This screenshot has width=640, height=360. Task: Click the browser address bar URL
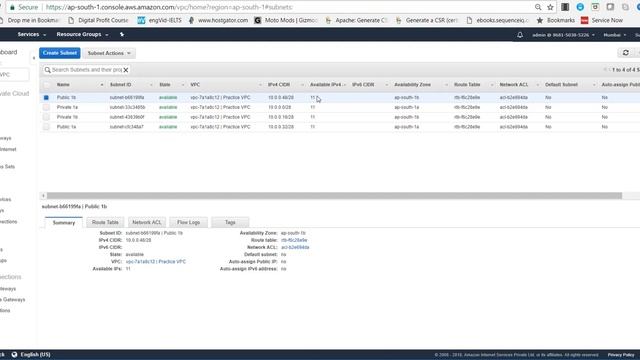pos(169,7)
